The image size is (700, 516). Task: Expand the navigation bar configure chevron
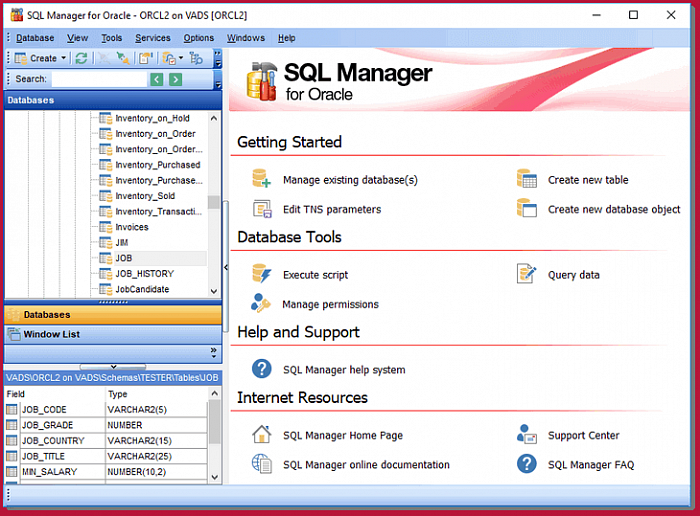[x=214, y=353]
